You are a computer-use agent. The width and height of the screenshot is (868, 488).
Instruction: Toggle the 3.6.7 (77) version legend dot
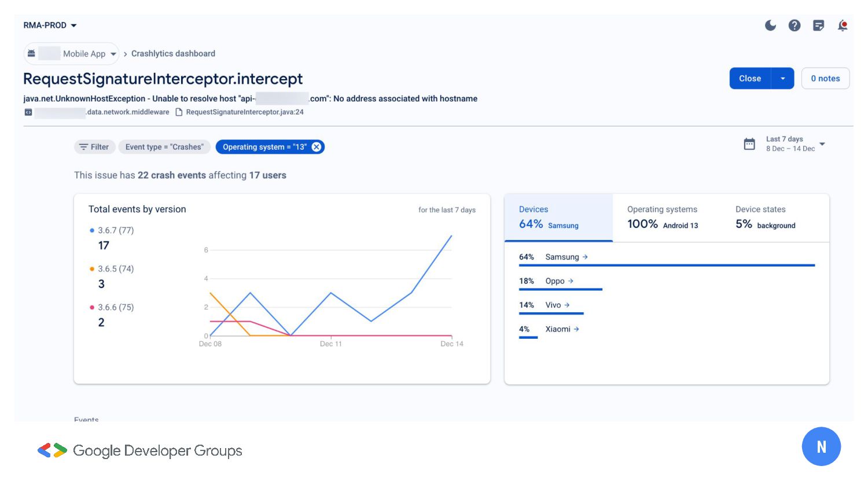[x=92, y=230]
